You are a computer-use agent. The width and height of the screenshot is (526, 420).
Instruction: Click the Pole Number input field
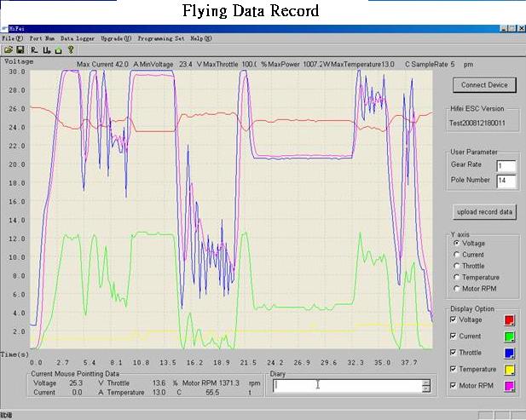click(x=506, y=181)
